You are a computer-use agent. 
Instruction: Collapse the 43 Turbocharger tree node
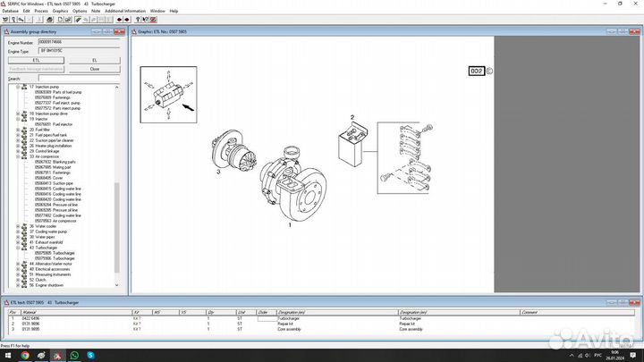[18, 247]
